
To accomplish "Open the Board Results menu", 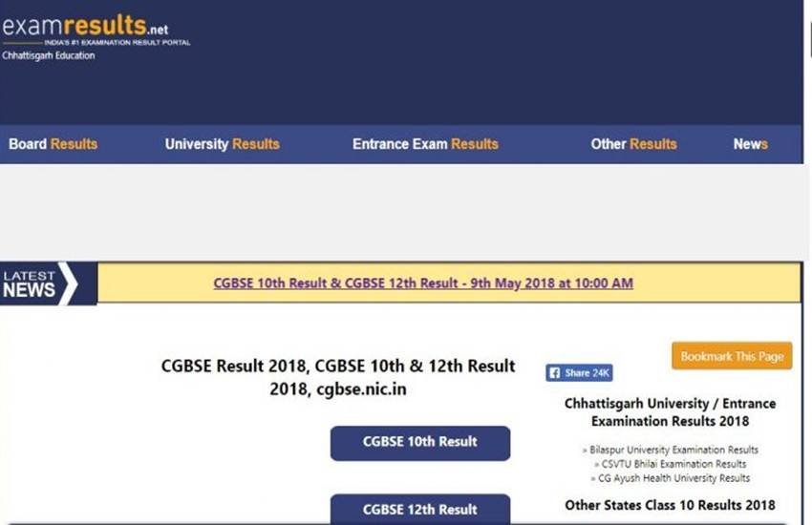I will click(x=53, y=144).
